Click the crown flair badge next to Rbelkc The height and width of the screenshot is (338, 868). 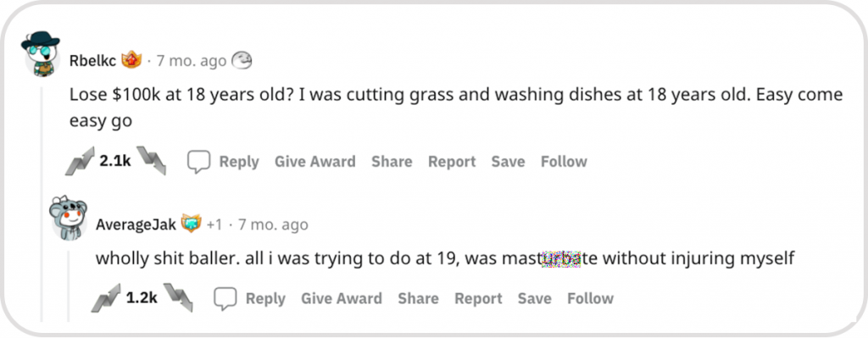tap(131, 60)
